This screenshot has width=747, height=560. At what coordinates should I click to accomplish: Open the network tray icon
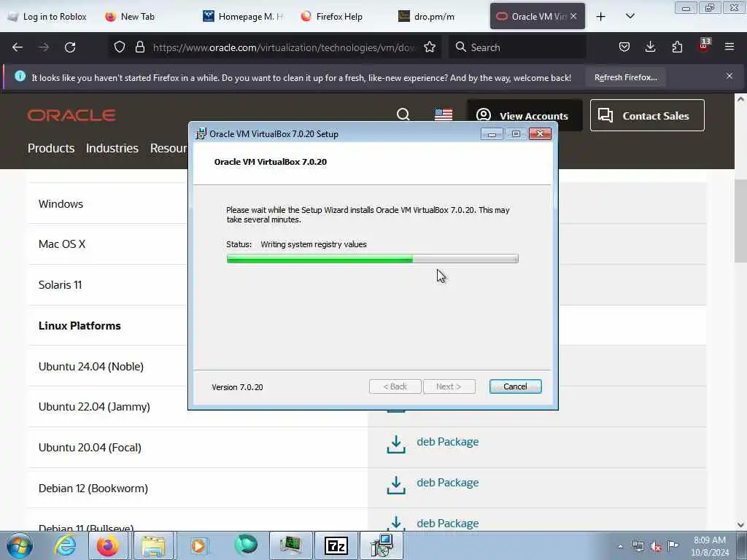(638, 547)
